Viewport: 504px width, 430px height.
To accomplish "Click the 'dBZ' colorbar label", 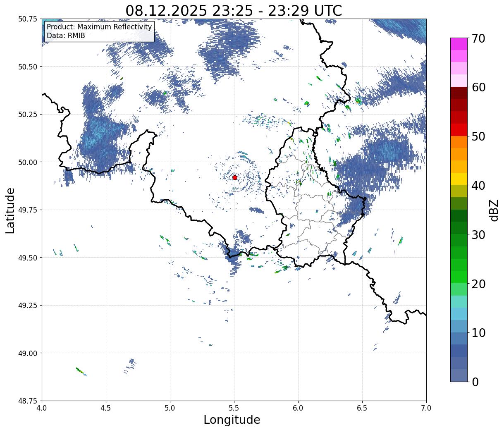I will 494,210.
